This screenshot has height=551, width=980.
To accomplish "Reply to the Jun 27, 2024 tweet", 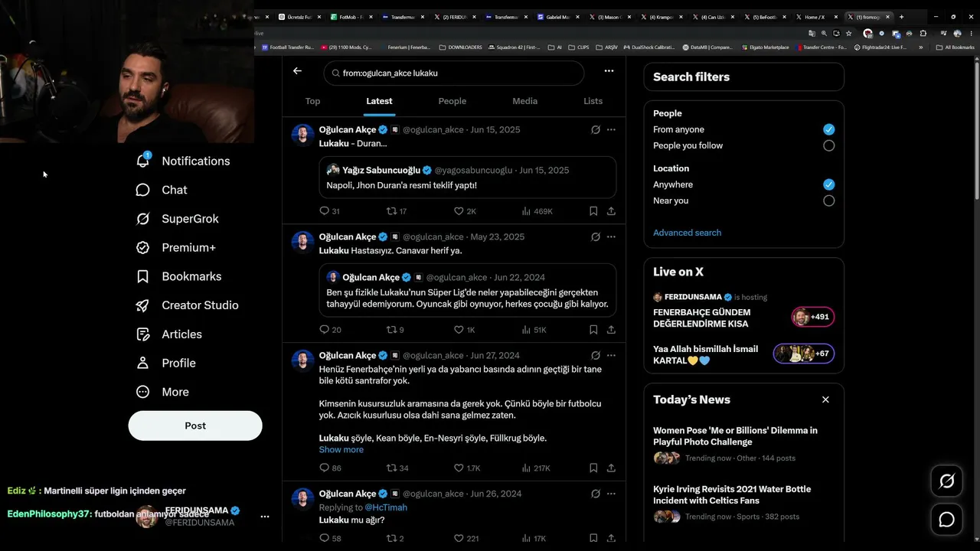I will pos(330,468).
